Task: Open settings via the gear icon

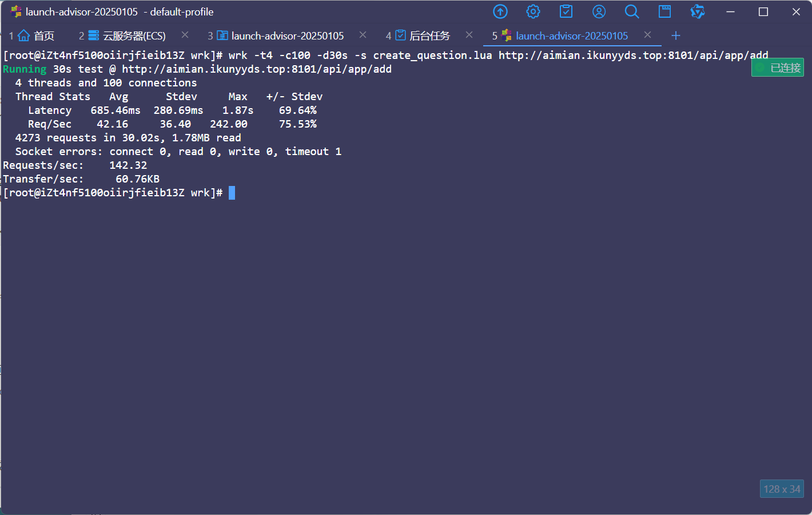Action: (533, 11)
